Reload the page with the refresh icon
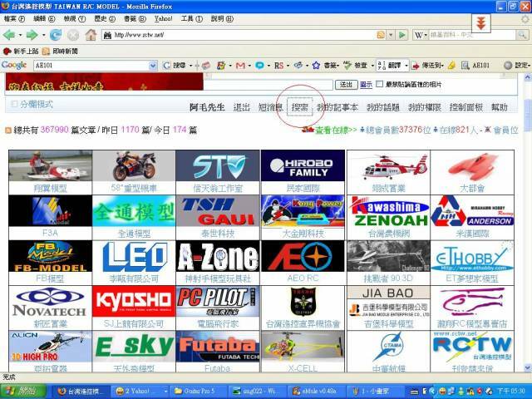The image size is (532, 399). 56,35
